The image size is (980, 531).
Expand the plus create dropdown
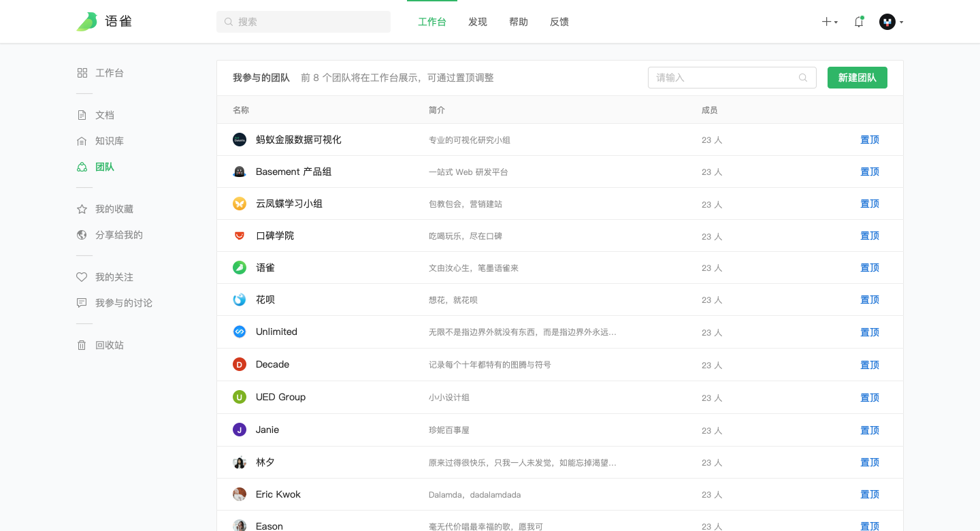829,22
